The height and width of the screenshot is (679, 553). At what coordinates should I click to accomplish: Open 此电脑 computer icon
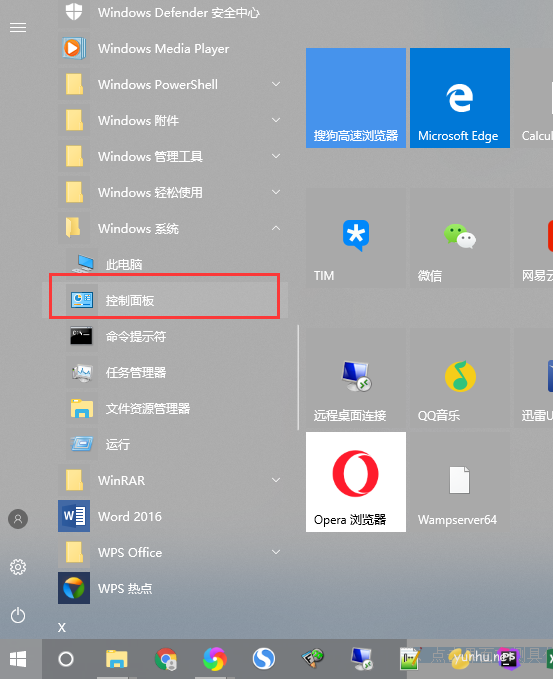tap(82, 264)
